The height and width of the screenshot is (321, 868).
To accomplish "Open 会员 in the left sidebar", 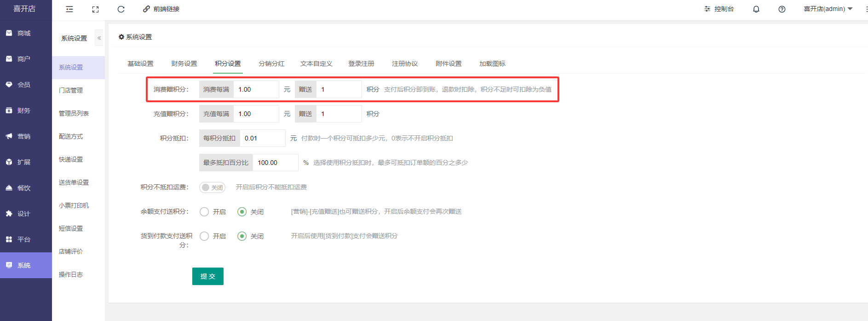I will click(x=26, y=85).
